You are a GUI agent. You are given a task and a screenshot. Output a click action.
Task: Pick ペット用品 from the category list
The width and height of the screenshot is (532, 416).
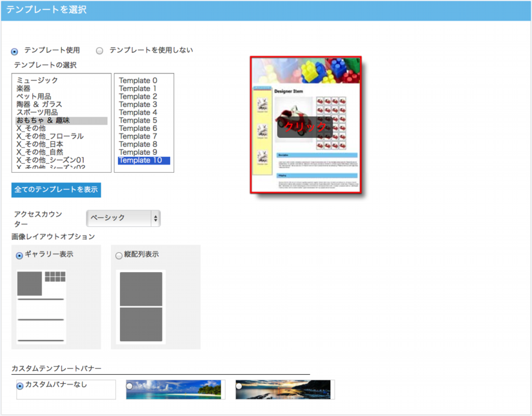pos(34,97)
